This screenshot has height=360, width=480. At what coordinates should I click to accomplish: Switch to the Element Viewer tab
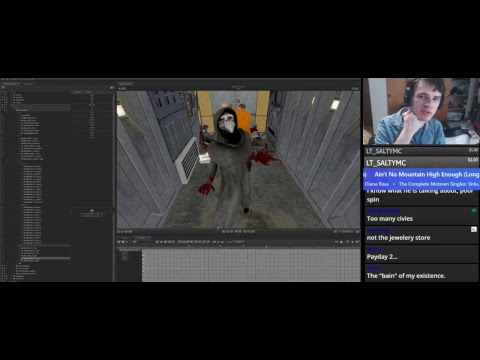click(28, 84)
